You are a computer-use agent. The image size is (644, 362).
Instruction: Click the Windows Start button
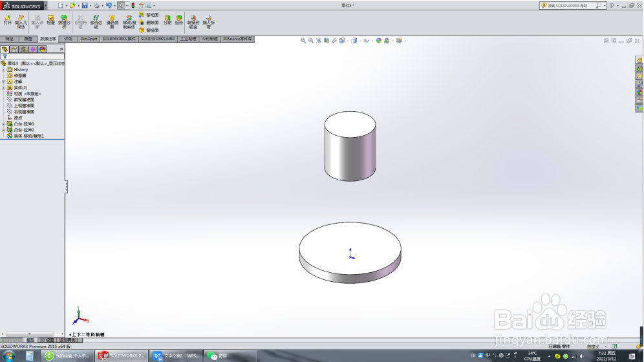pyautogui.click(x=9, y=356)
